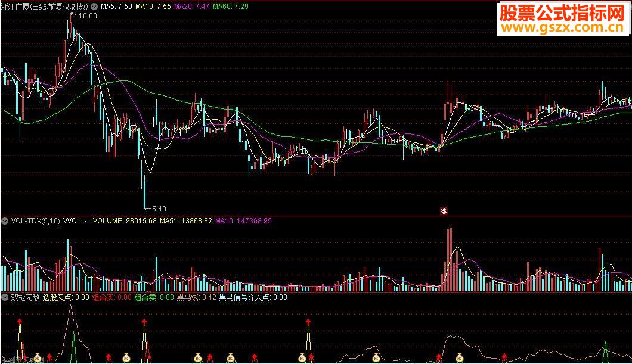
Task: Click the fifth money bag signal from left
Action: coord(302,357)
